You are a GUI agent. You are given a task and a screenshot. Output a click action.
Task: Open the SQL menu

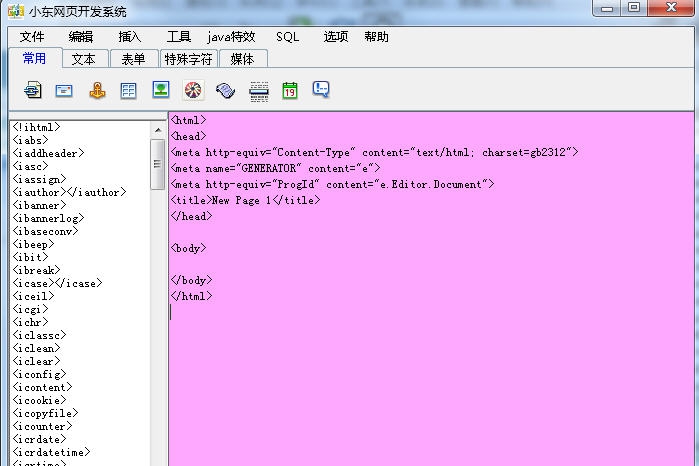[x=288, y=37]
